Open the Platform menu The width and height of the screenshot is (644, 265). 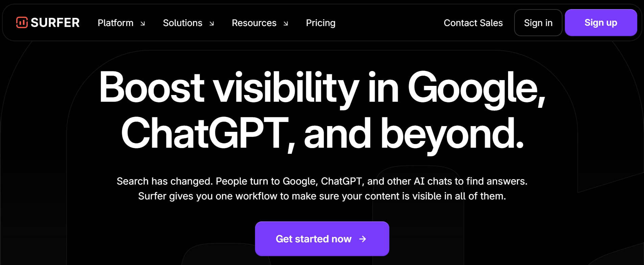[115, 23]
